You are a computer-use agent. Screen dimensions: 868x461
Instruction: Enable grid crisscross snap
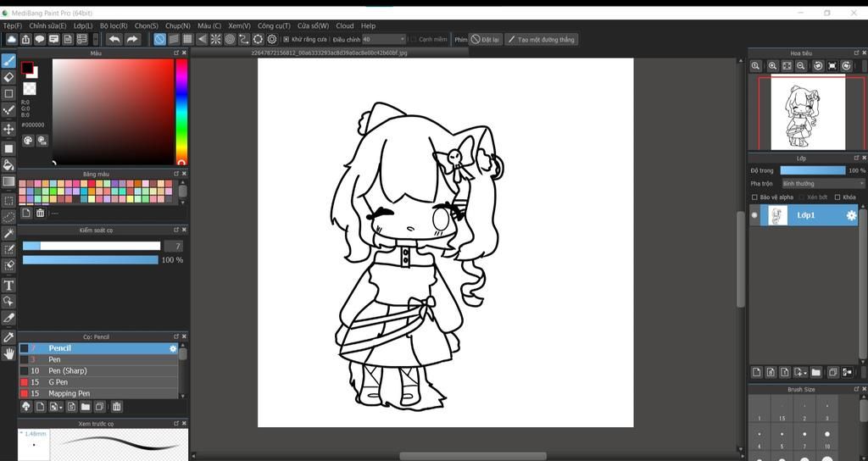point(187,39)
